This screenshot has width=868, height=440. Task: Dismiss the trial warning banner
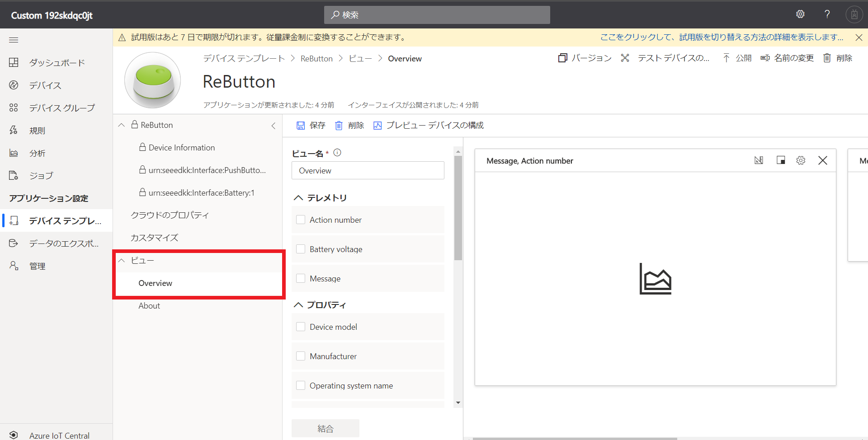click(859, 37)
